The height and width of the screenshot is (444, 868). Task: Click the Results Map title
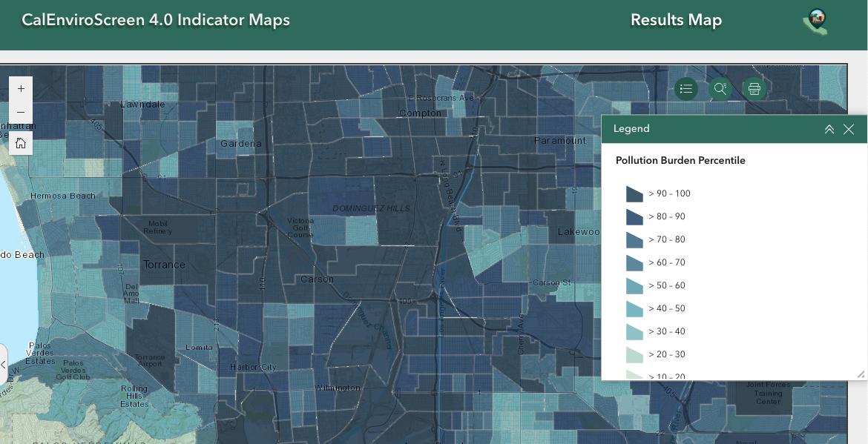coord(676,21)
